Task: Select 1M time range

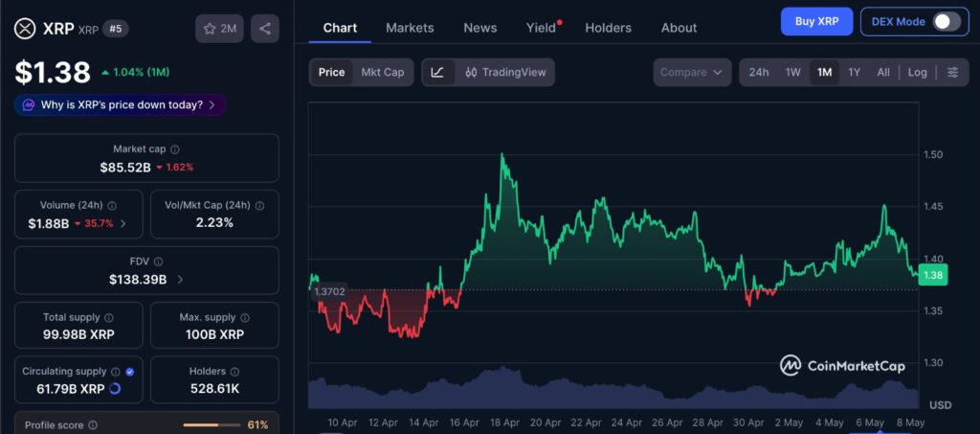Action: pos(824,73)
